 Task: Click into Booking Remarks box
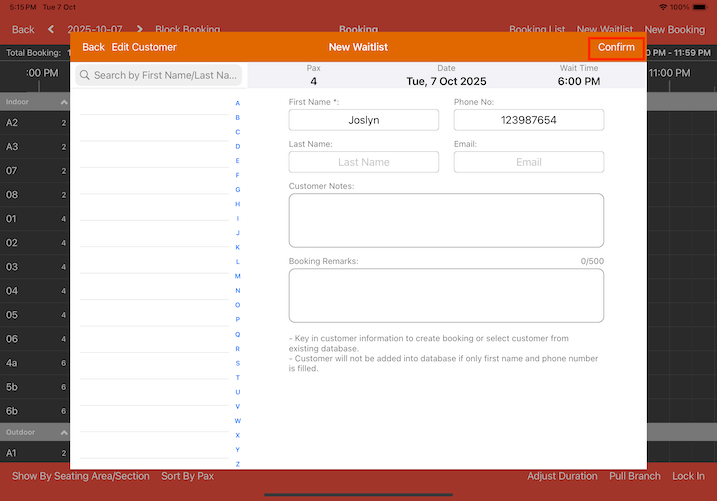[446, 295]
